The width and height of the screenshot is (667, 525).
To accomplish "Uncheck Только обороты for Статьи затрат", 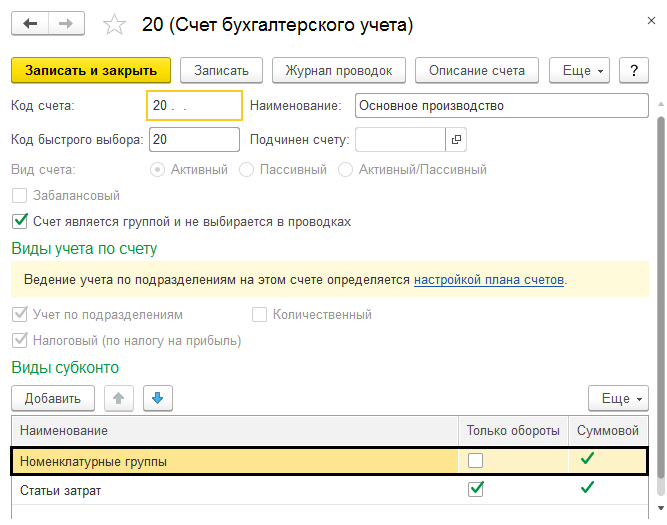I will [476, 489].
